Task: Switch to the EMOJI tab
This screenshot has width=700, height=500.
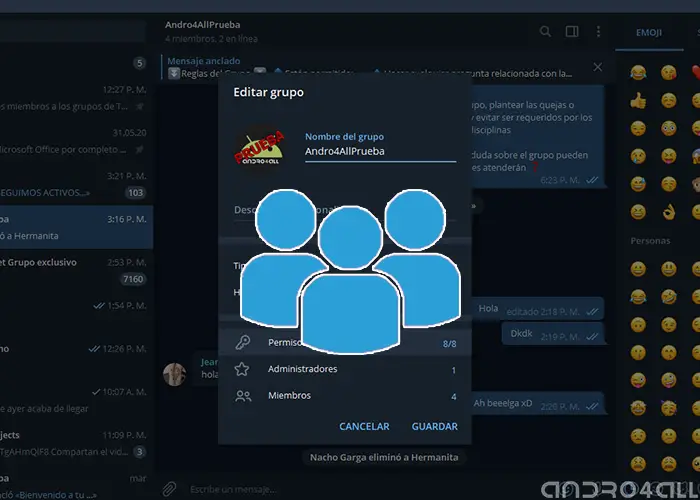Action: pos(649,33)
